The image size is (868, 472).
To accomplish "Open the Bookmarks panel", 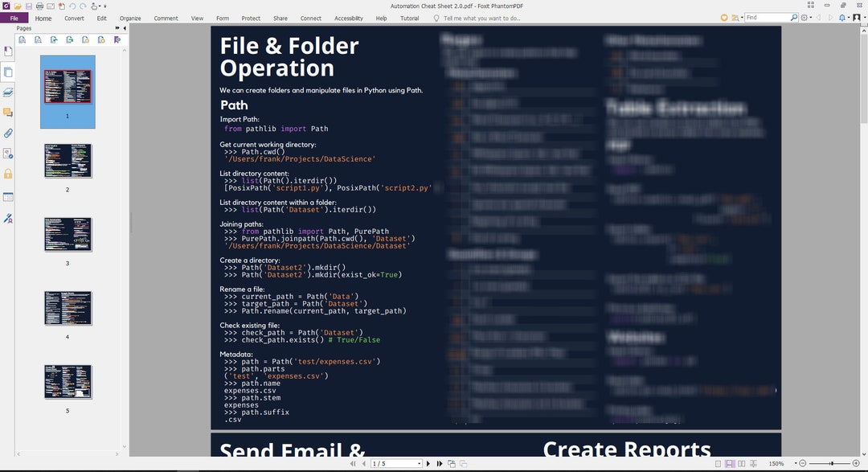I will click(8, 51).
